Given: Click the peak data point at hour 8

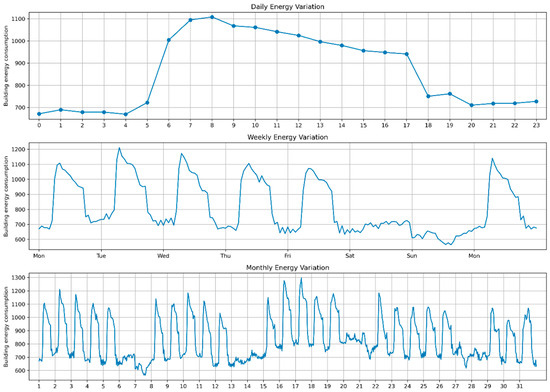Looking at the screenshot, I should pyautogui.click(x=212, y=17).
